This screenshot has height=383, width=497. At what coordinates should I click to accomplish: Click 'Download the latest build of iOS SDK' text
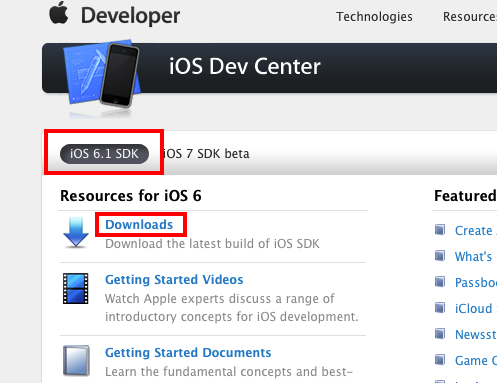(x=212, y=244)
